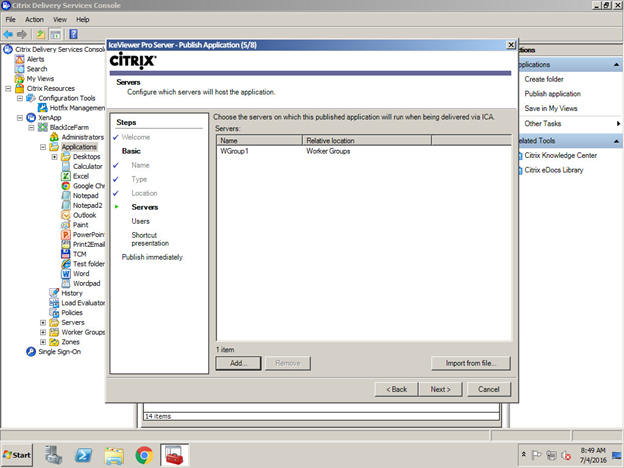Sort by the Name column header
The image size is (624, 468).
260,140
